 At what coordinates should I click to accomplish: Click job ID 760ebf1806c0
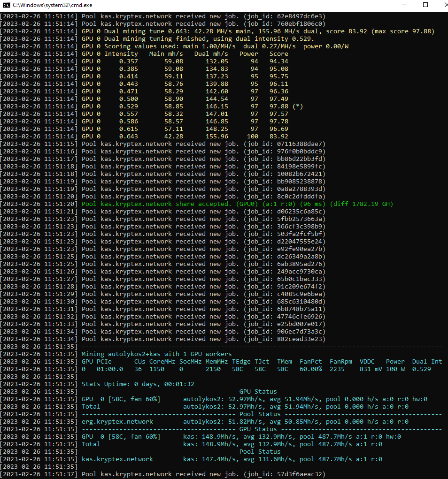tap(300, 24)
